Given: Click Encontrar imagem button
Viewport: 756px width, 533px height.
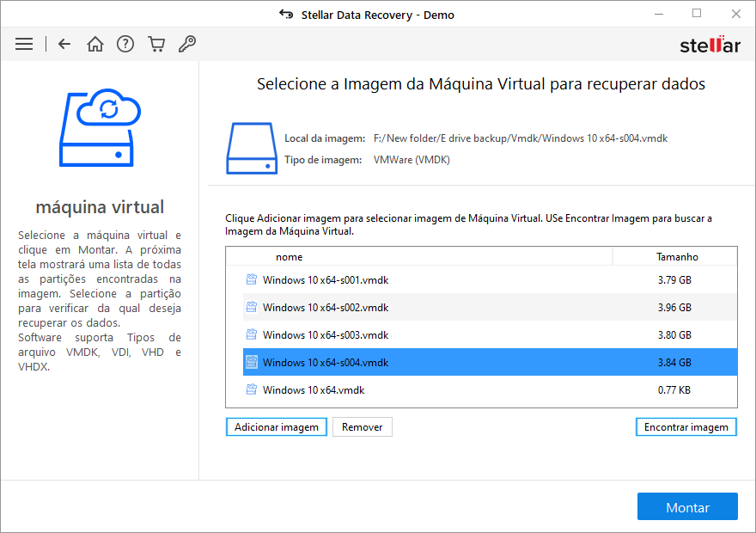Looking at the screenshot, I should tap(686, 427).
